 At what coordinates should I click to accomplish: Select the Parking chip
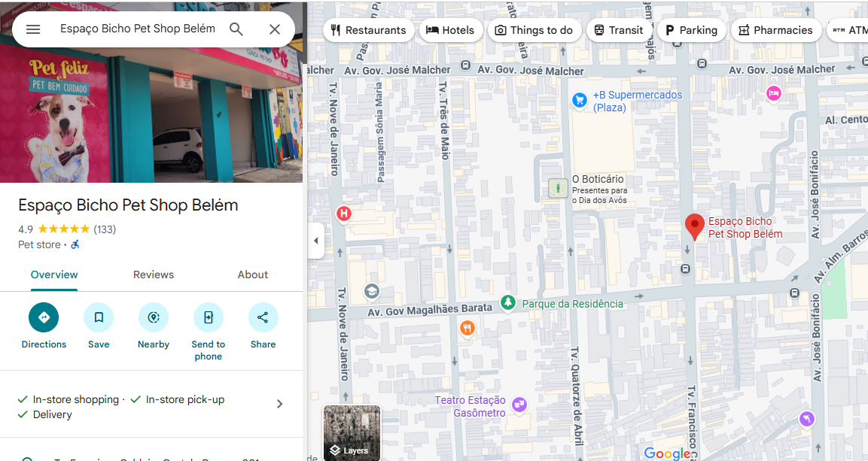[691, 30]
